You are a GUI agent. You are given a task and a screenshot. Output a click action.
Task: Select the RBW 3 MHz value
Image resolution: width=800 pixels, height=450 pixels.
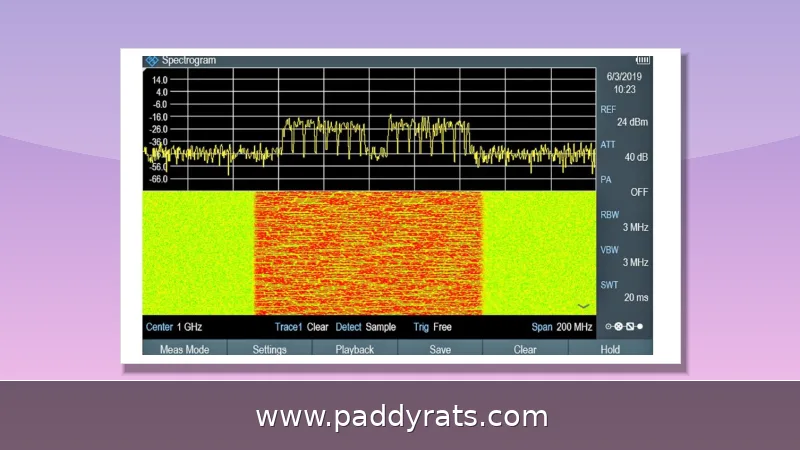pos(624,221)
